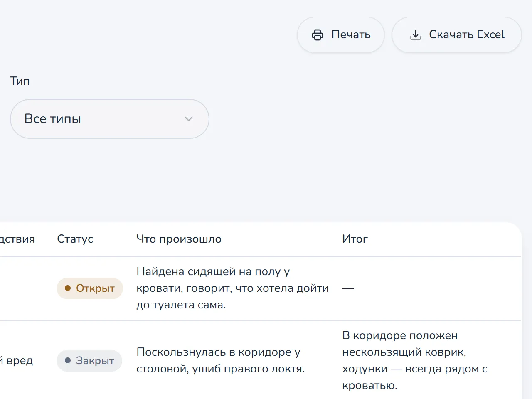Click the Тип filter label

coord(20,81)
